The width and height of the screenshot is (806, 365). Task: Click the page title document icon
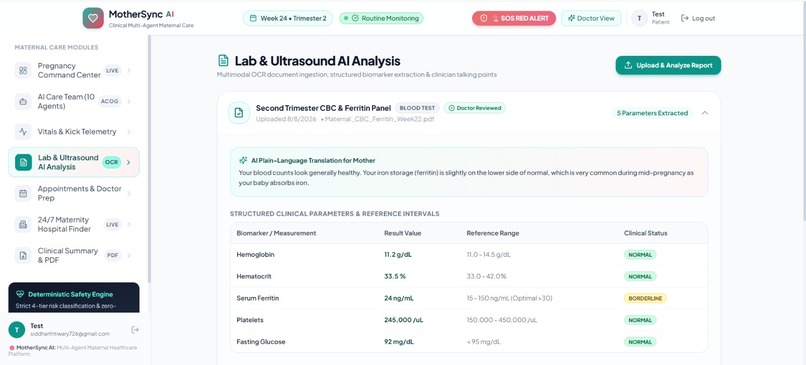[223, 61]
